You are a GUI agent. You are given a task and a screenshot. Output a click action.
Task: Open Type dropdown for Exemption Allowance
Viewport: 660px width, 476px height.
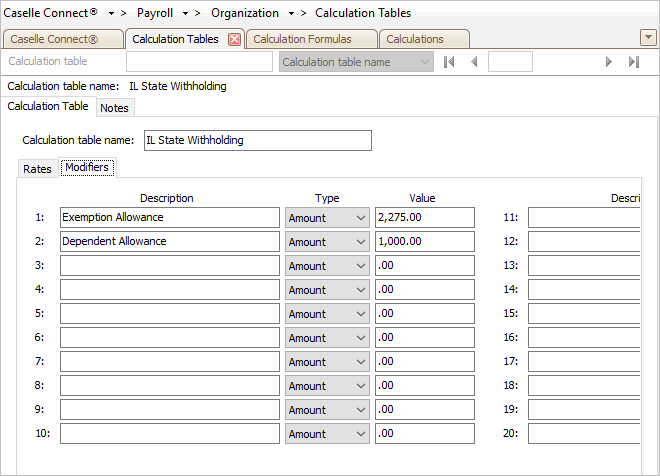(x=327, y=218)
